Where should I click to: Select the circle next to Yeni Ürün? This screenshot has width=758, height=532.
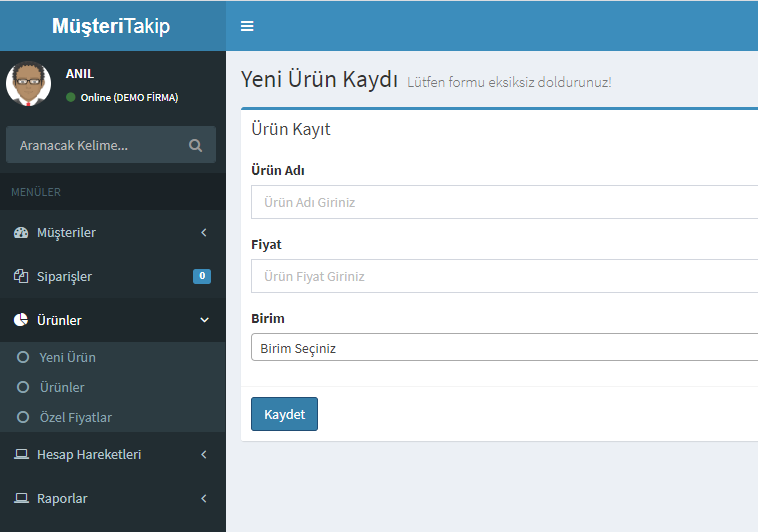click(x=23, y=357)
